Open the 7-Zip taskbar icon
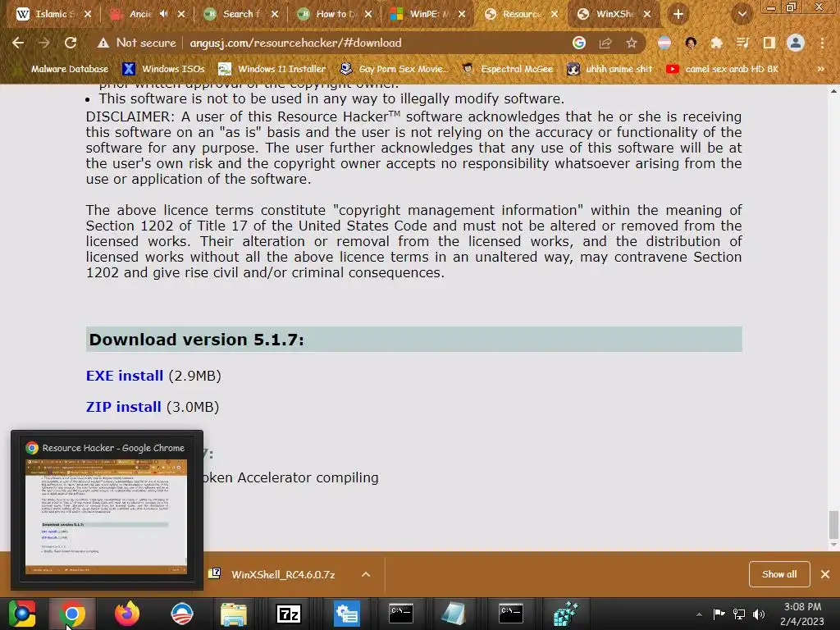Screen dimensions: 840x630 289,614
